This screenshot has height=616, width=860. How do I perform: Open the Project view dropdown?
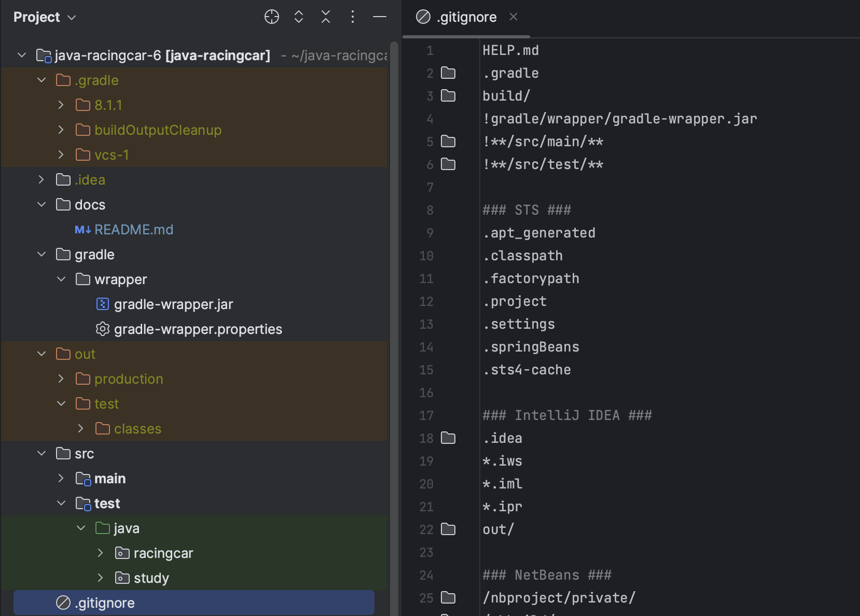point(45,17)
